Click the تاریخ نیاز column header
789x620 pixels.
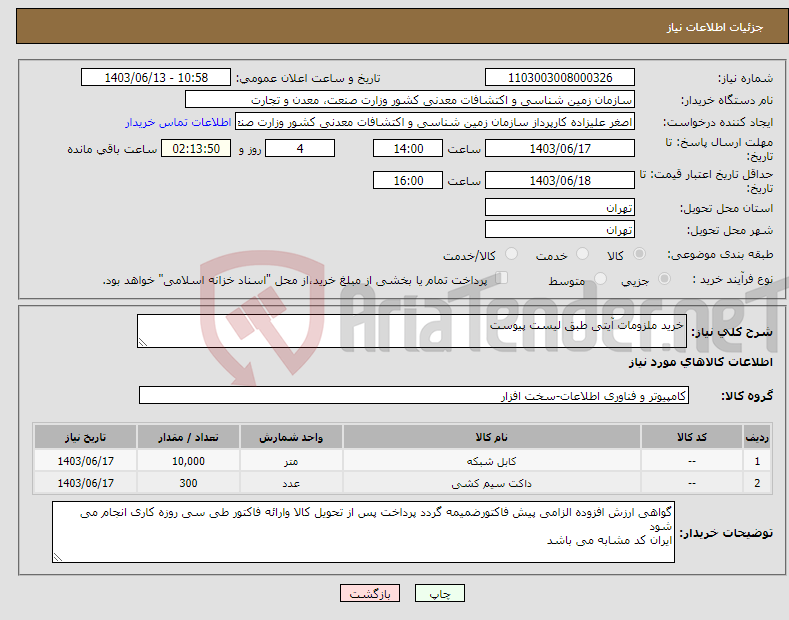86,437
